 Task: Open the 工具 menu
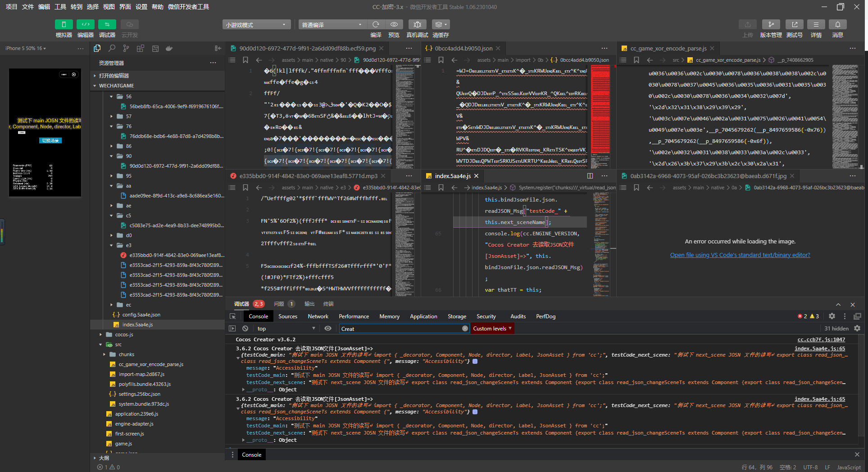[x=60, y=7]
